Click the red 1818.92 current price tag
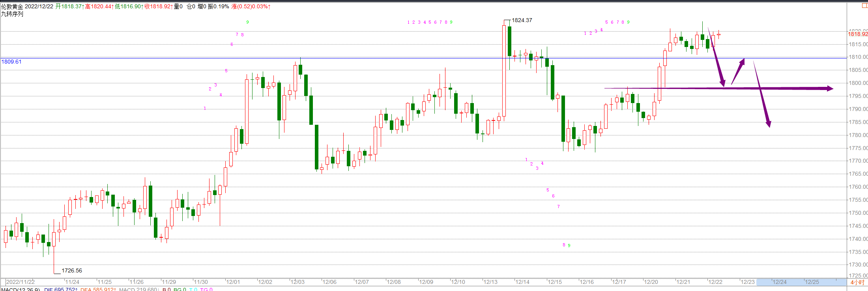 [x=858, y=34]
